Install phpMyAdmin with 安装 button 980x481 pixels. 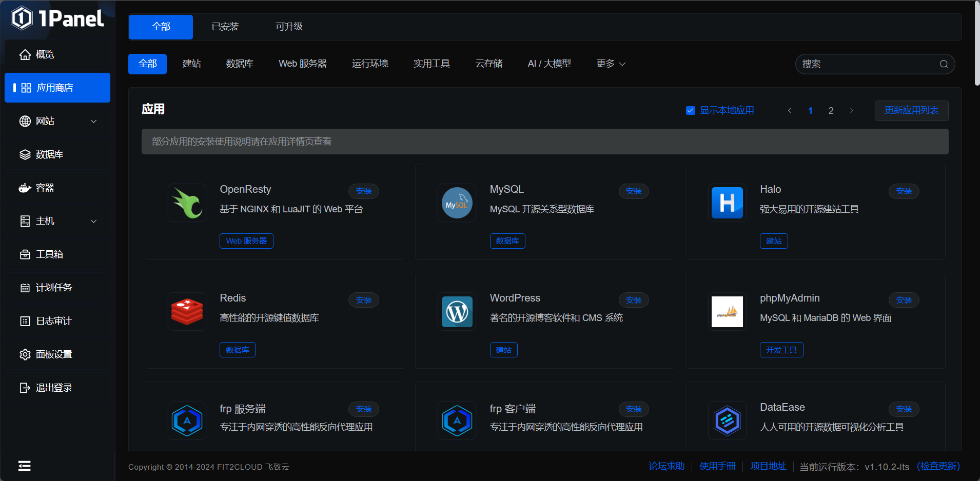pyautogui.click(x=904, y=300)
